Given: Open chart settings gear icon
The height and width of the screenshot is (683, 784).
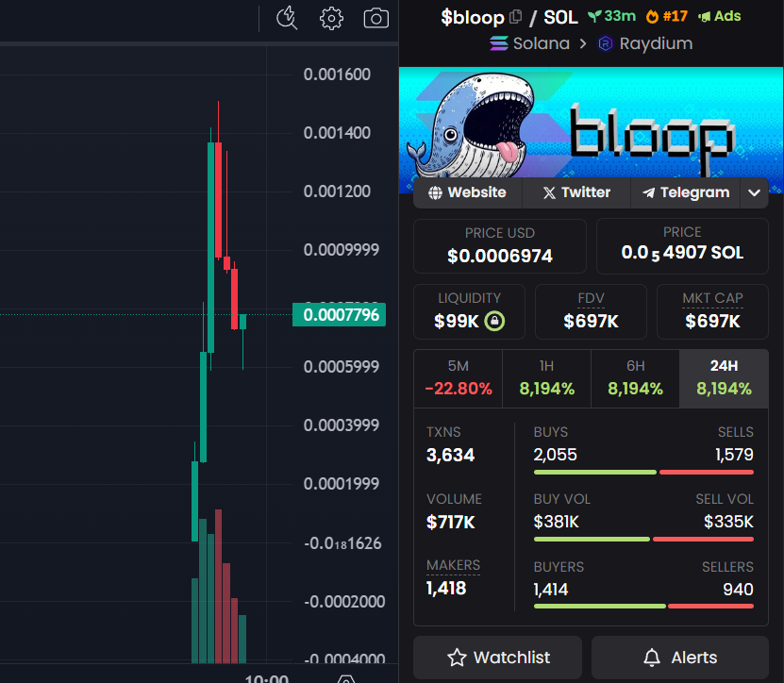Looking at the screenshot, I should coord(331,19).
